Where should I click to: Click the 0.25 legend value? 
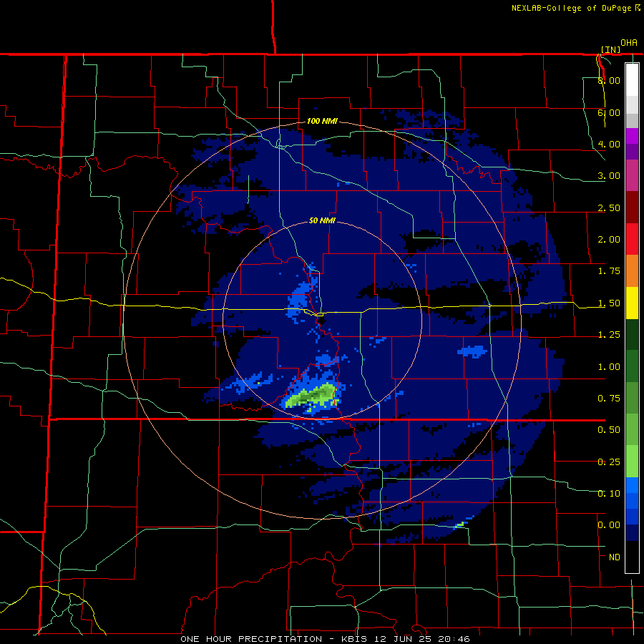pos(609,462)
